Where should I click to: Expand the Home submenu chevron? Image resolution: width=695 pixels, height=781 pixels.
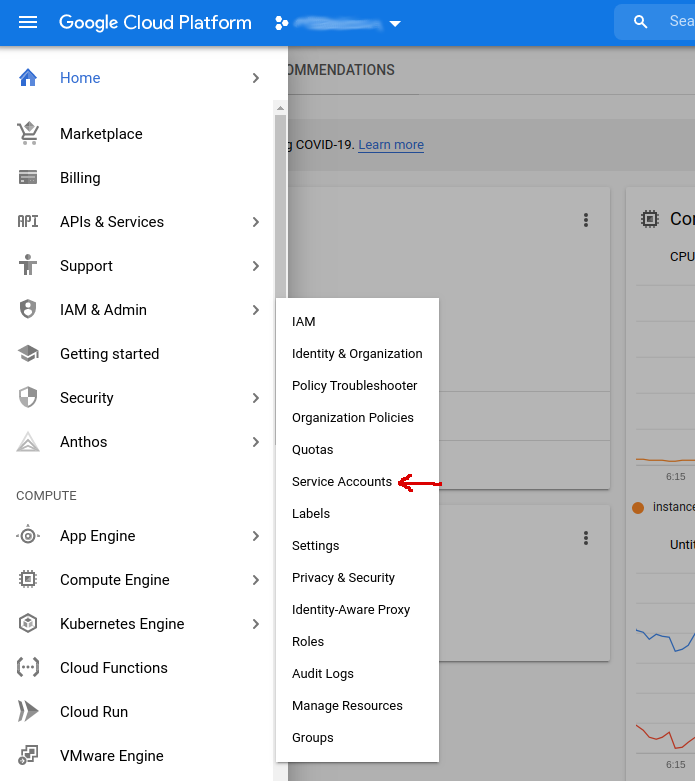pos(256,78)
